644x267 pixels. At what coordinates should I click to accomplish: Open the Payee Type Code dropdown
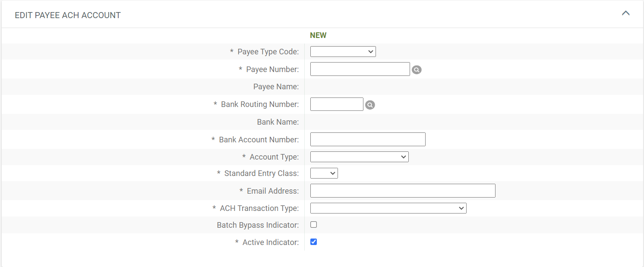coord(343,51)
